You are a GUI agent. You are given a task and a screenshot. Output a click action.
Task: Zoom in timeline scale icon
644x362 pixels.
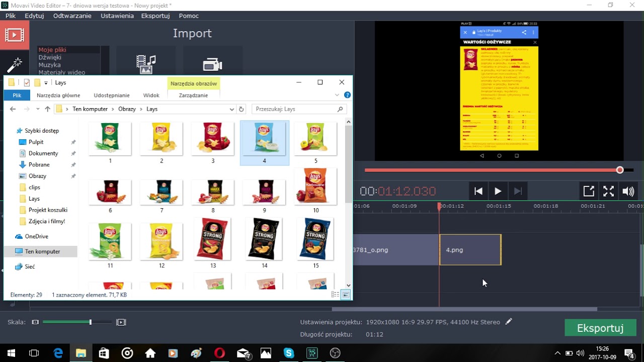[x=121, y=322]
